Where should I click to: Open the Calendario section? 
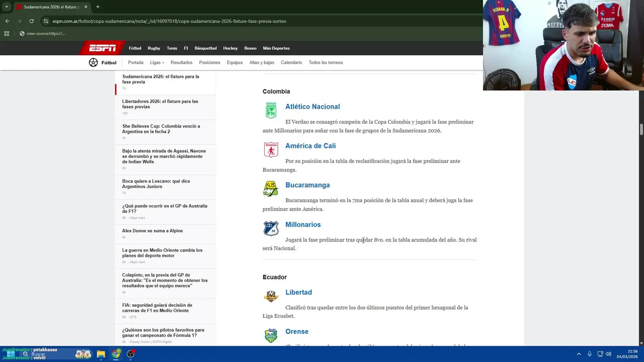[x=291, y=63]
